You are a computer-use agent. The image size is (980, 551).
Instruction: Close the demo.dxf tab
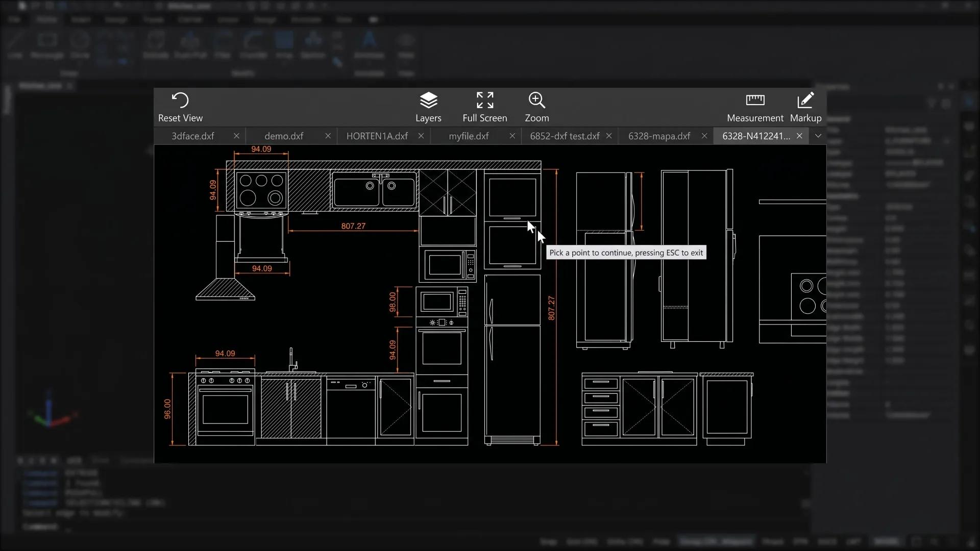[x=328, y=136]
